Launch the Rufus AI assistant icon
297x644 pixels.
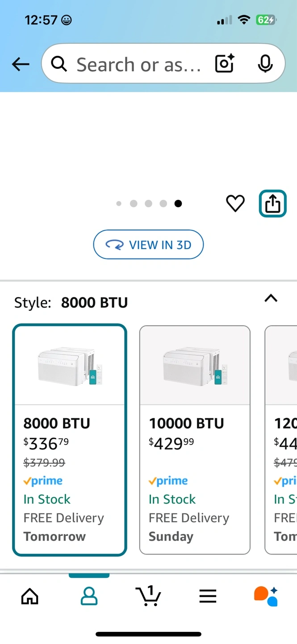click(x=266, y=596)
